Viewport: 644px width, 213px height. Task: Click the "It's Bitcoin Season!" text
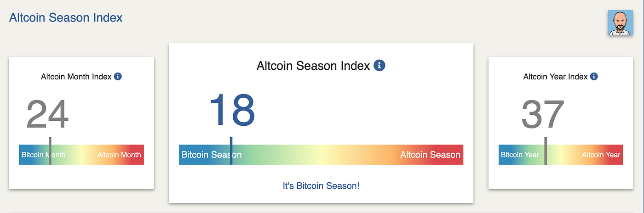[321, 186]
